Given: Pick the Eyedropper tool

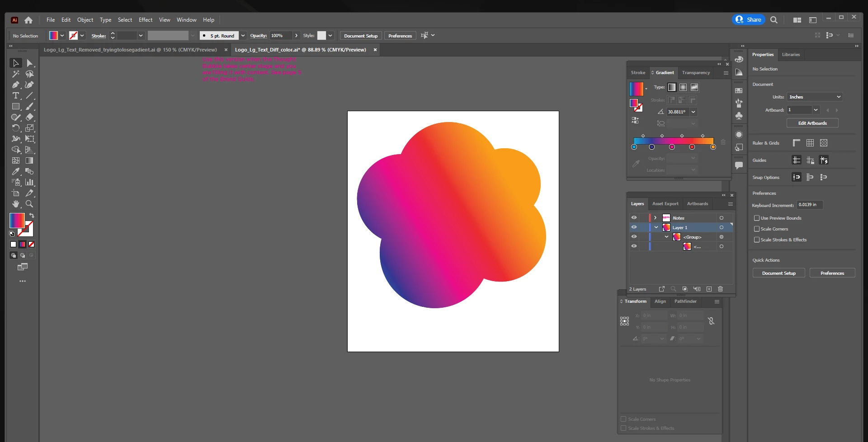Looking at the screenshot, I should coord(16,172).
